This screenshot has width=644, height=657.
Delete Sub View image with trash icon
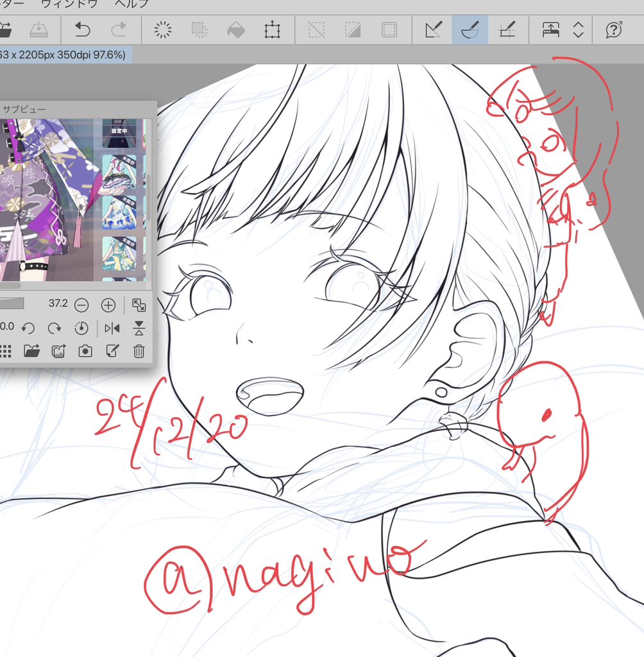(139, 351)
